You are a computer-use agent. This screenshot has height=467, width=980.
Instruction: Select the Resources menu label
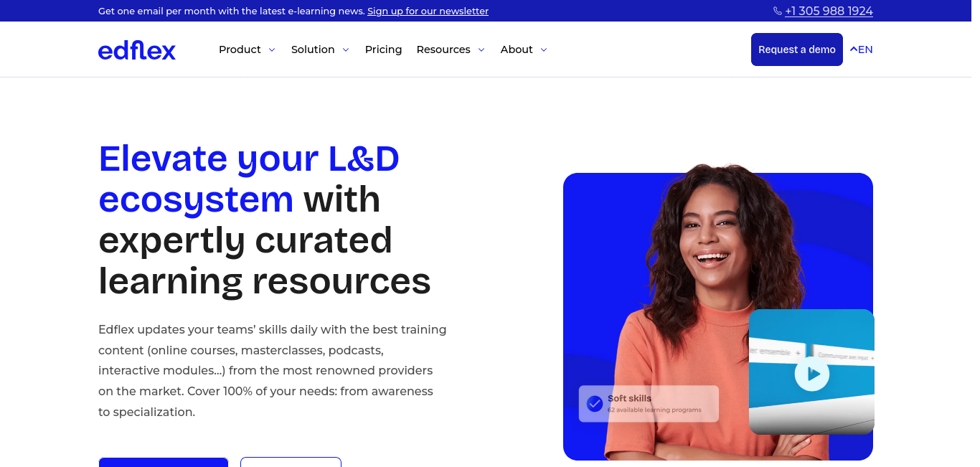pos(443,49)
